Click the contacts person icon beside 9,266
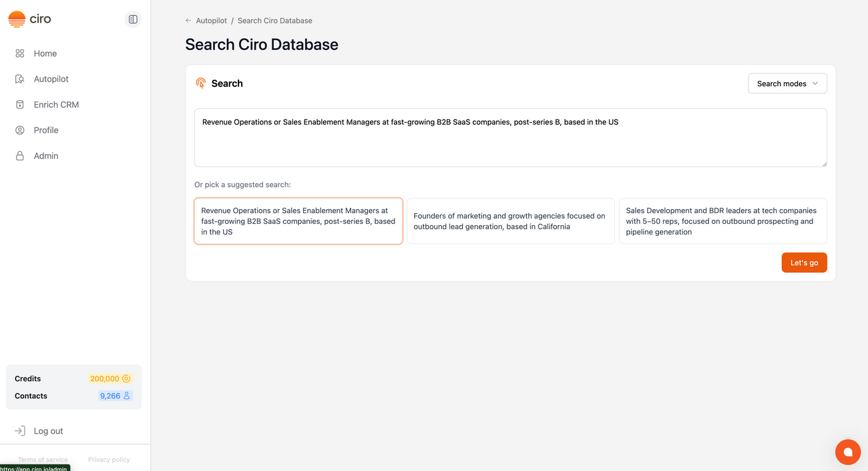Screen dimensions: 868x471 click(x=127, y=396)
